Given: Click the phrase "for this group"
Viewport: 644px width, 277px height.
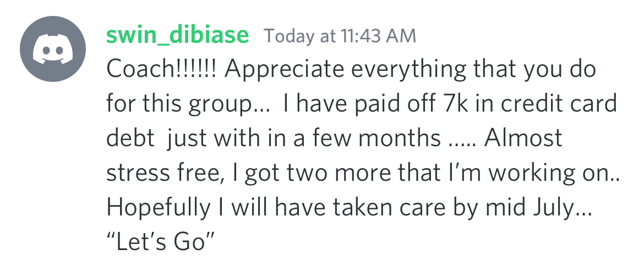Looking at the screenshot, I should point(178,104).
